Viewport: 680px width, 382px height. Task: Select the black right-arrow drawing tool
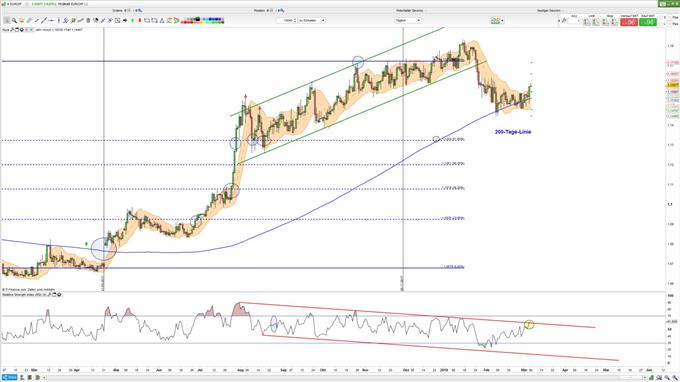click(125, 20)
